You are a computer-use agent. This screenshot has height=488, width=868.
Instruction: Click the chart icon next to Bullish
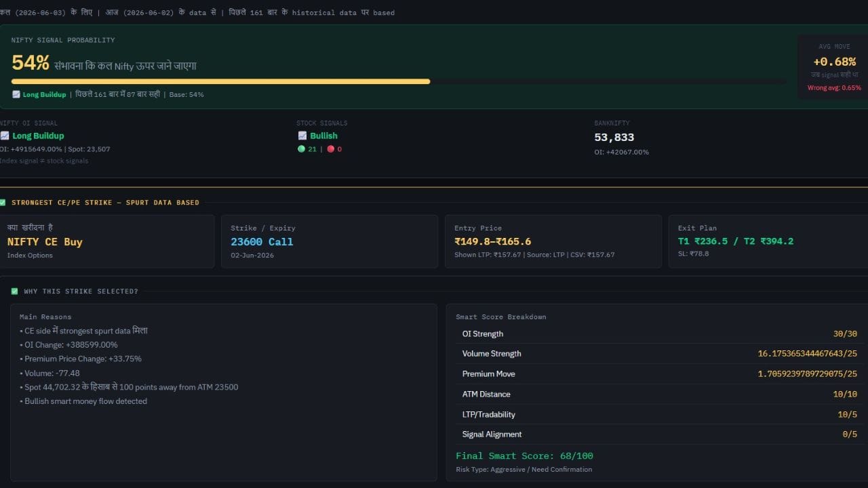coord(302,136)
